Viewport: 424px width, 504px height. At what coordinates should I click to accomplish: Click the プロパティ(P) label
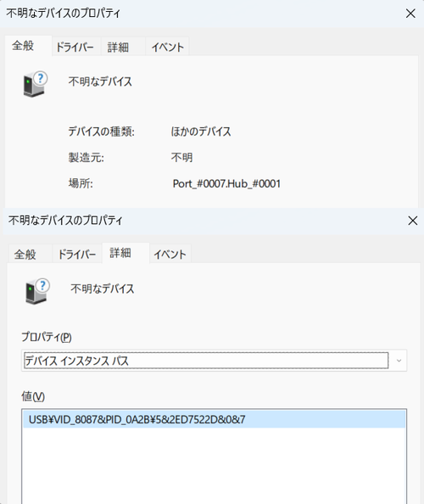[47, 337]
